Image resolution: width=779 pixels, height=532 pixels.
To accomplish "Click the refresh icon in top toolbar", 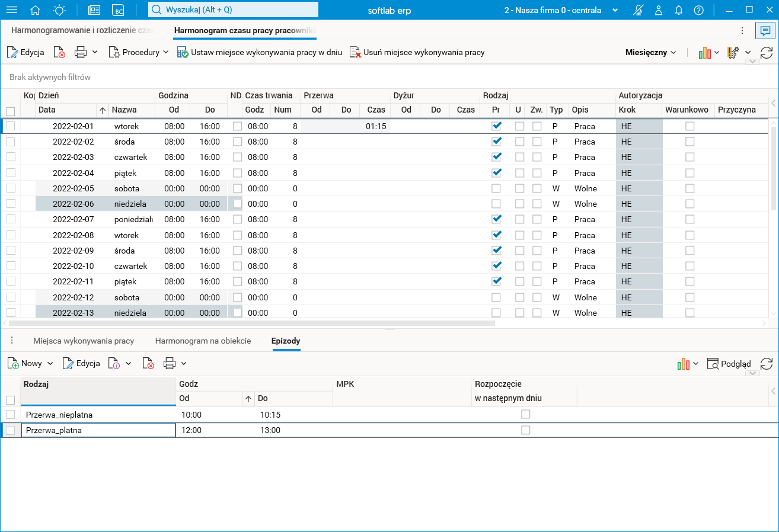I will 766,53.
